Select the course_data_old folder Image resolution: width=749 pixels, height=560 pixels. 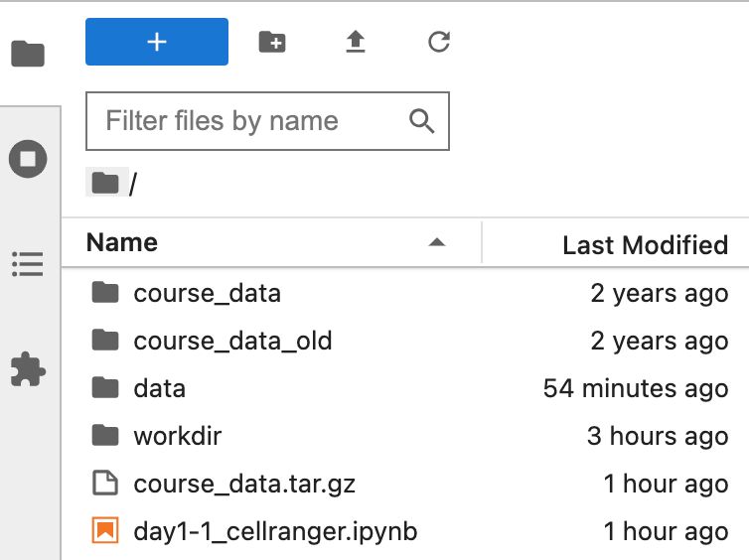pos(232,341)
